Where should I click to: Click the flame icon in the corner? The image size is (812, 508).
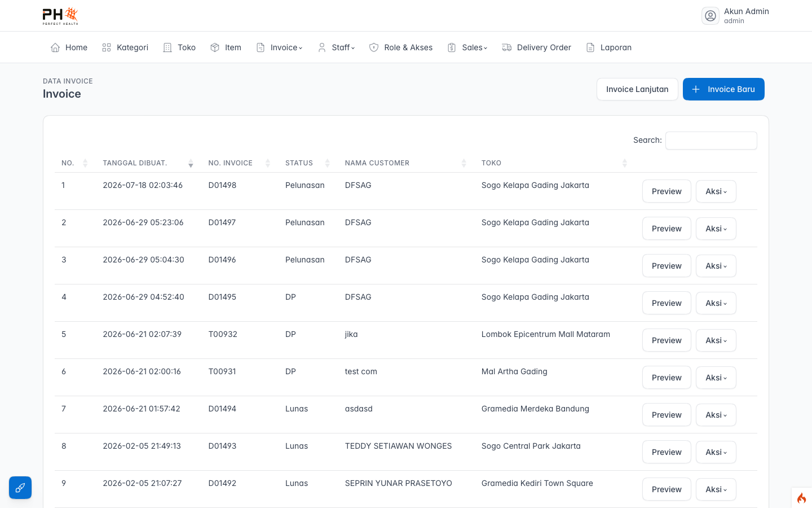[801, 498]
